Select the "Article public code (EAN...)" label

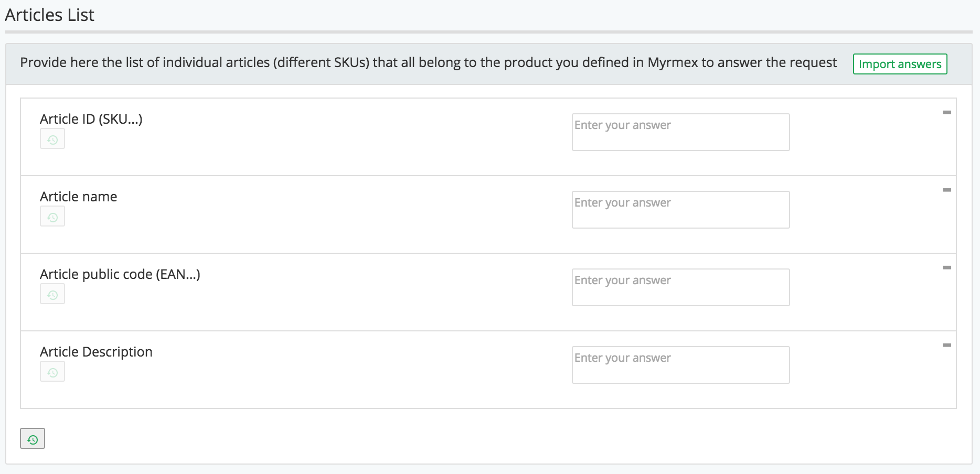[x=120, y=274]
